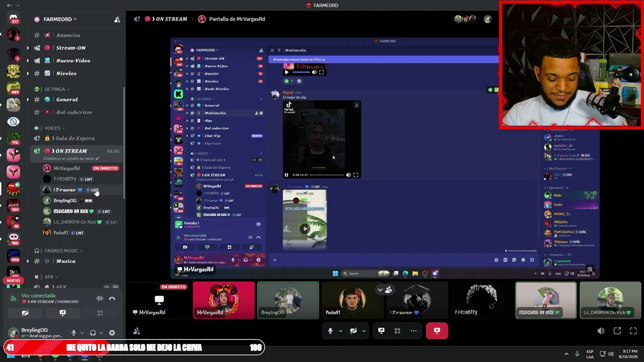
Task: Click the NUEVO unread indicator in server list
Action: (x=14, y=281)
